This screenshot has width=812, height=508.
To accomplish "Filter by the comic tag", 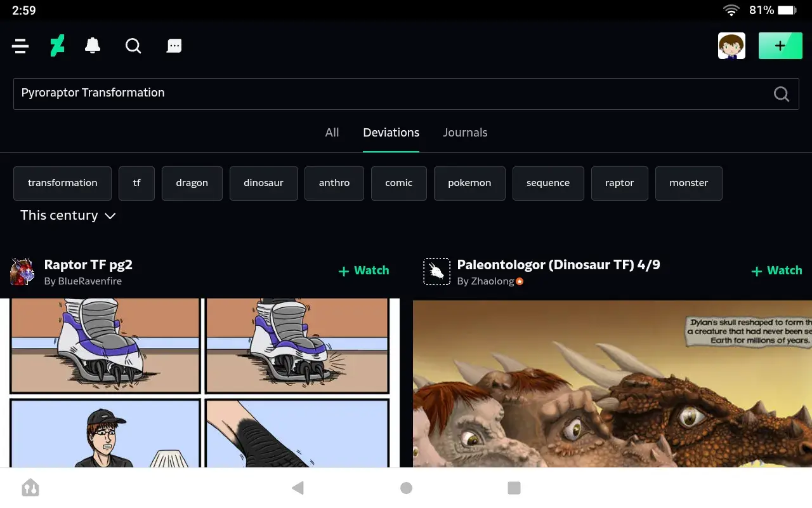I will pyautogui.click(x=399, y=183).
